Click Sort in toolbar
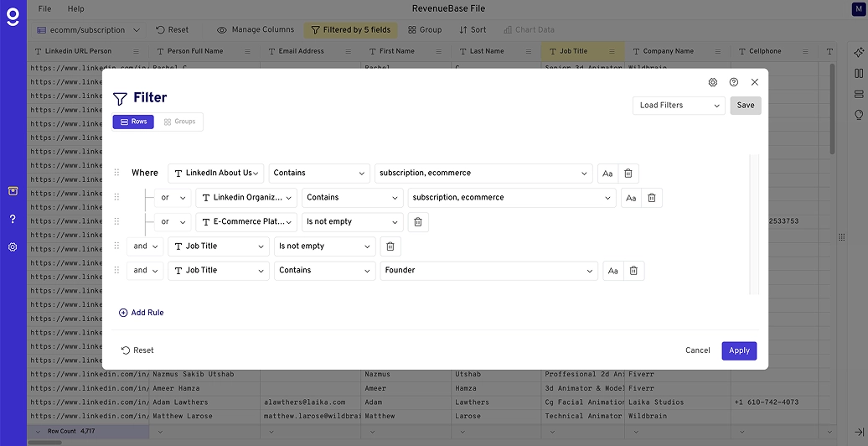The image size is (868, 446). [473, 30]
